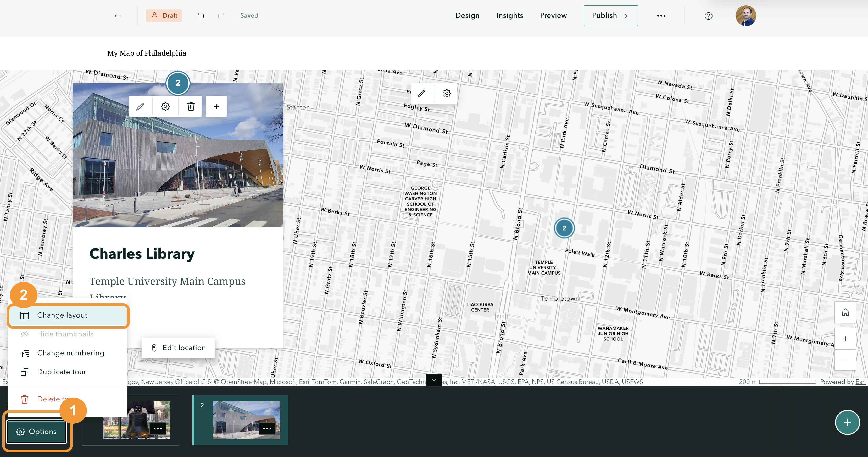Screen dimensions: 868x457
Task: Click the map point 2 near Polett Walk
Action: (564, 228)
